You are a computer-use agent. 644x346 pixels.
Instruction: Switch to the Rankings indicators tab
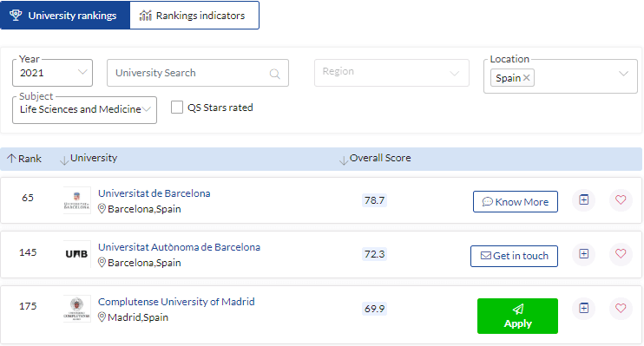coord(194,16)
